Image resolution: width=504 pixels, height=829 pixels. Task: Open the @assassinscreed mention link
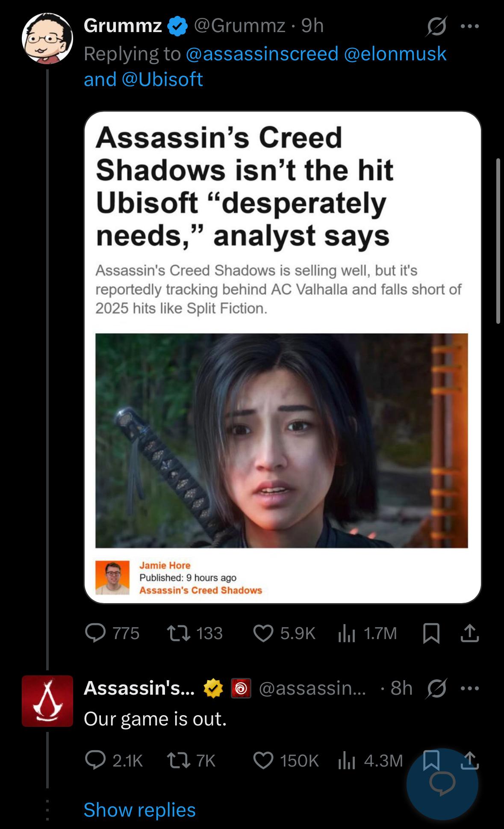pos(262,53)
